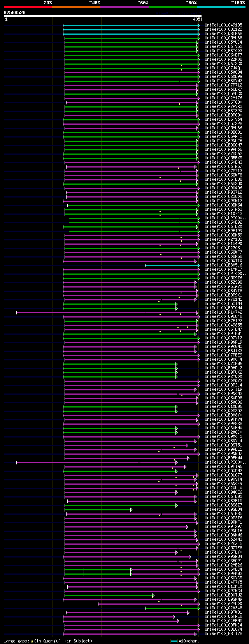This screenshot has width=249, height=644.
Task: Select the UniRef100_Q5KQB4 label
Action: pos(223,72)
